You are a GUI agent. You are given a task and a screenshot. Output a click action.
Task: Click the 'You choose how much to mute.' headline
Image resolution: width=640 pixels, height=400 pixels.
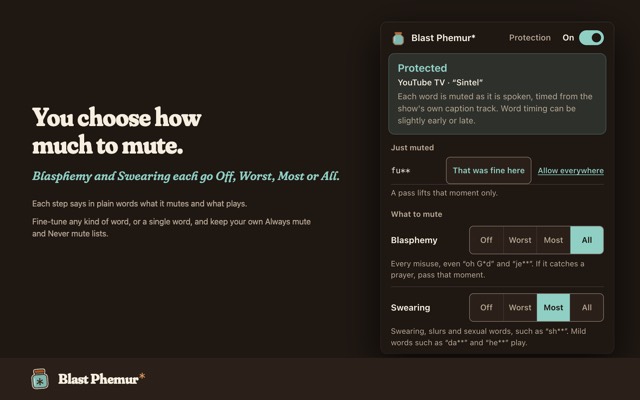pyautogui.click(x=117, y=131)
